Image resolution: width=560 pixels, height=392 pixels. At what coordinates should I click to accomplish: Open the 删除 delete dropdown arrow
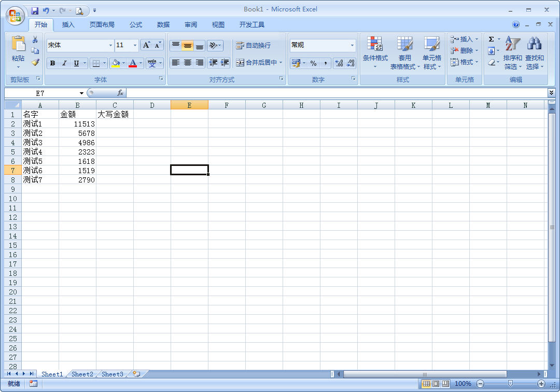(x=477, y=51)
